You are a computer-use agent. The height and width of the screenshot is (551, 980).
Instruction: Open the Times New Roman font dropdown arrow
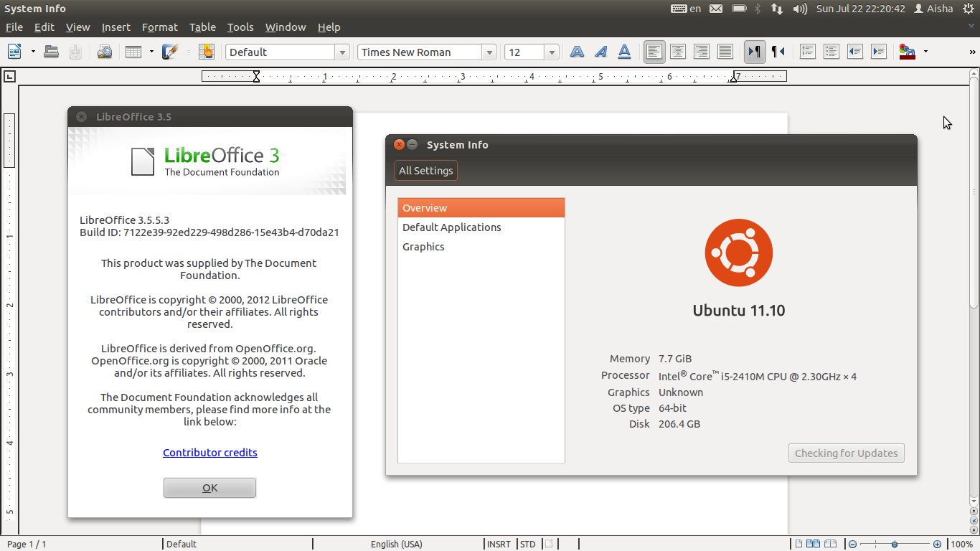click(489, 52)
